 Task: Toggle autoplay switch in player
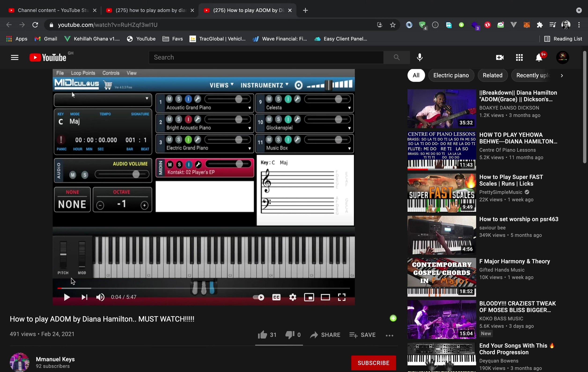(x=259, y=297)
